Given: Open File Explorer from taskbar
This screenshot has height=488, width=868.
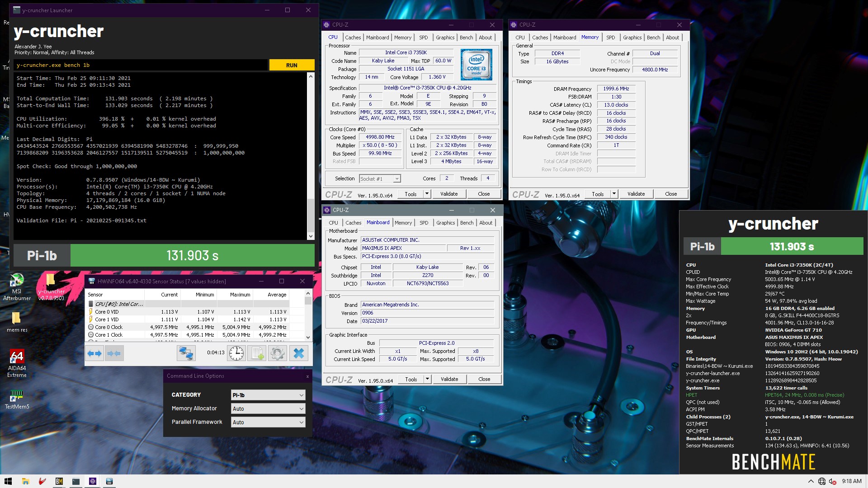Looking at the screenshot, I should (x=25, y=481).
